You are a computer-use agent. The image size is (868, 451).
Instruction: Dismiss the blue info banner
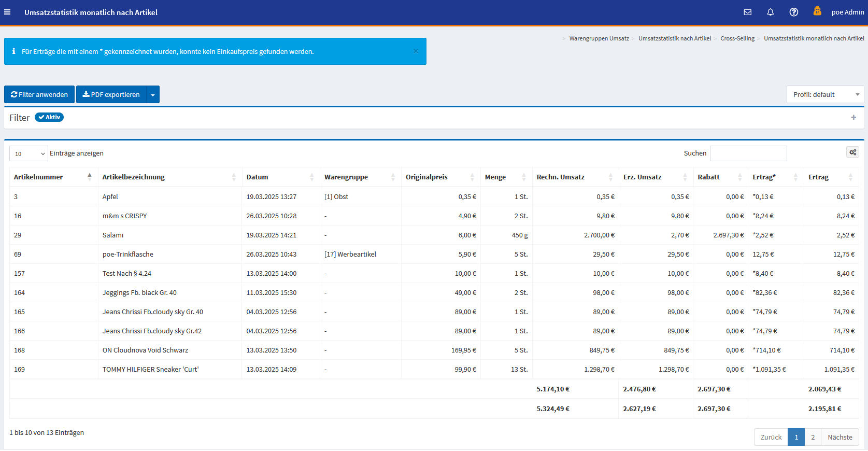tap(416, 51)
